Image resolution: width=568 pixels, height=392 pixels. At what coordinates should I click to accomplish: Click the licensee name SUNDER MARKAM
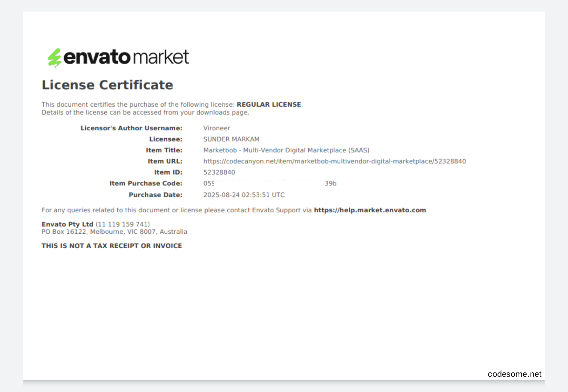(231, 139)
